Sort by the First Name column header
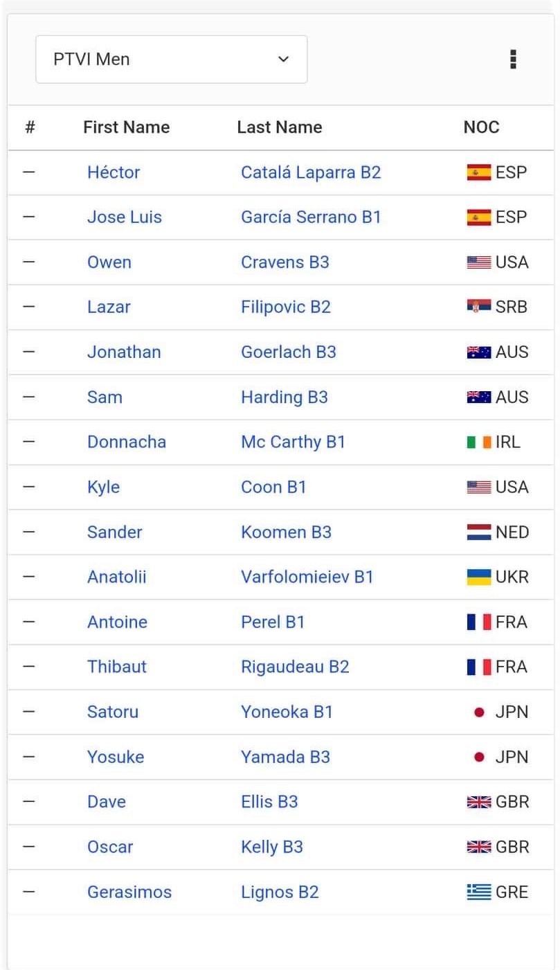 (x=127, y=127)
